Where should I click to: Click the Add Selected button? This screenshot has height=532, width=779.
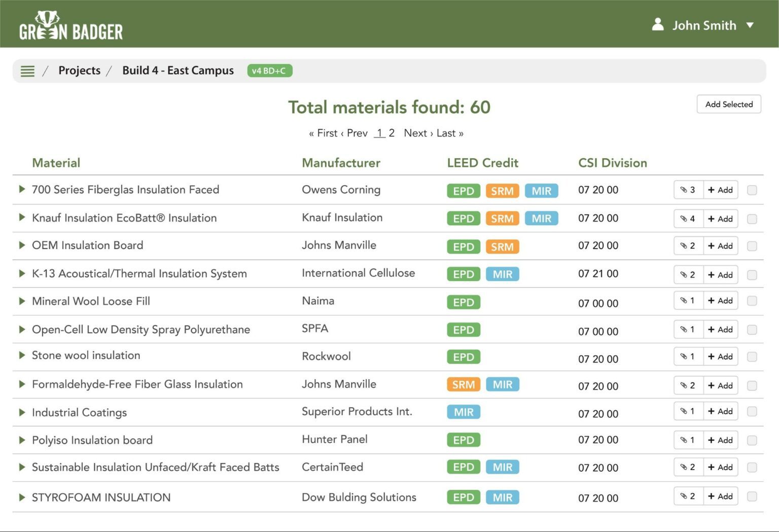pyautogui.click(x=728, y=104)
